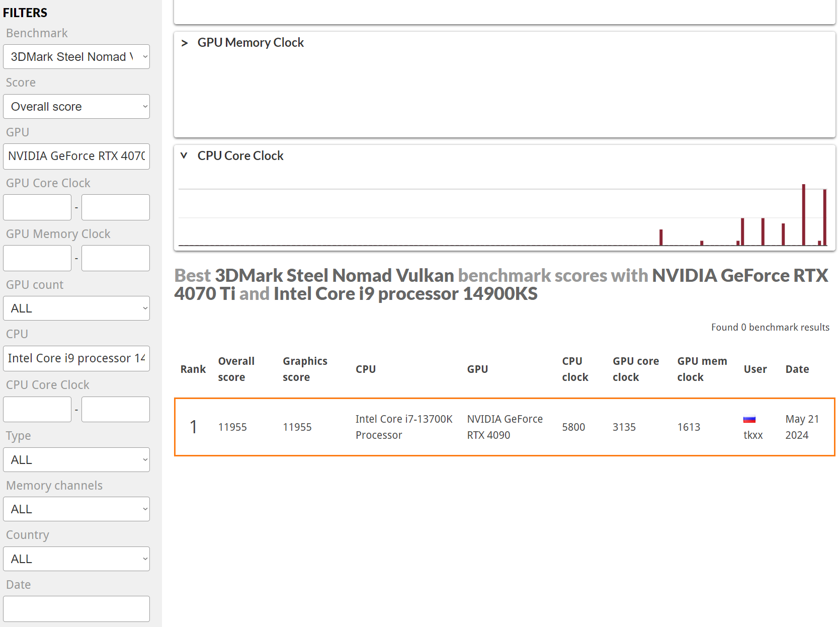Focus the CPU Core Clock minimum field

[37, 409]
